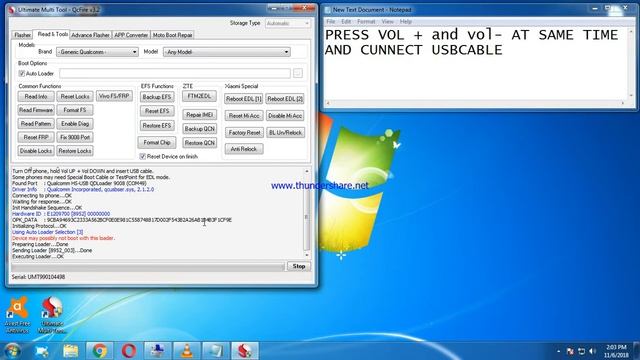Click the QcFire progress bar

pos(148,267)
